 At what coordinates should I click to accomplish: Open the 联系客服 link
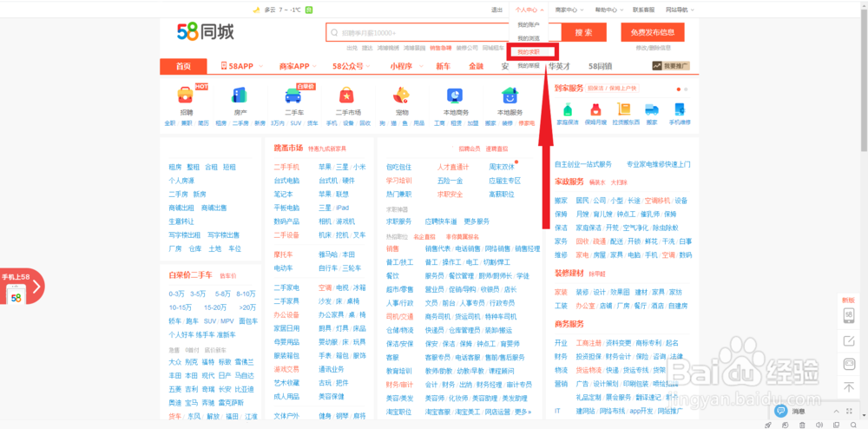tap(644, 10)
